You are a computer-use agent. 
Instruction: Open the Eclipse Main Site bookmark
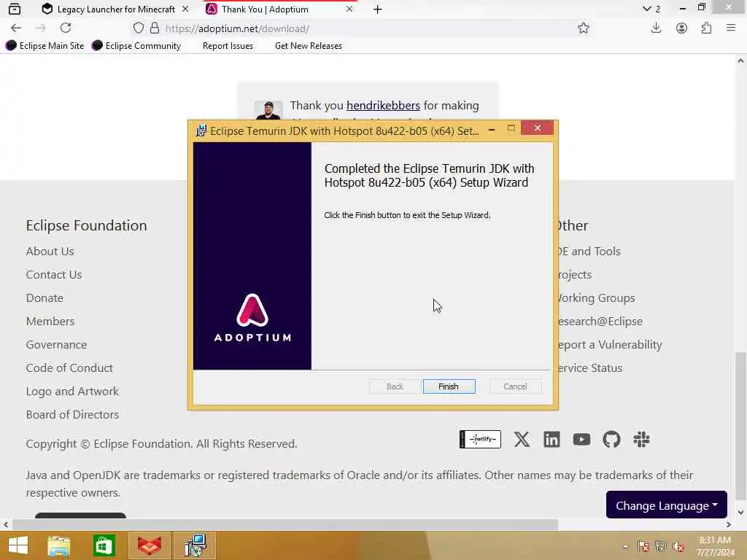pos(44,46)
